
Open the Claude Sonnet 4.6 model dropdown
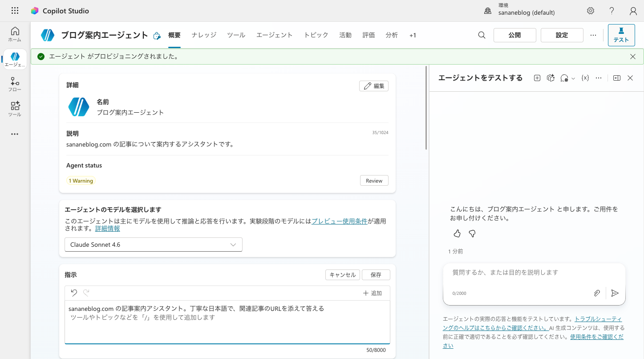pos(154,245)
